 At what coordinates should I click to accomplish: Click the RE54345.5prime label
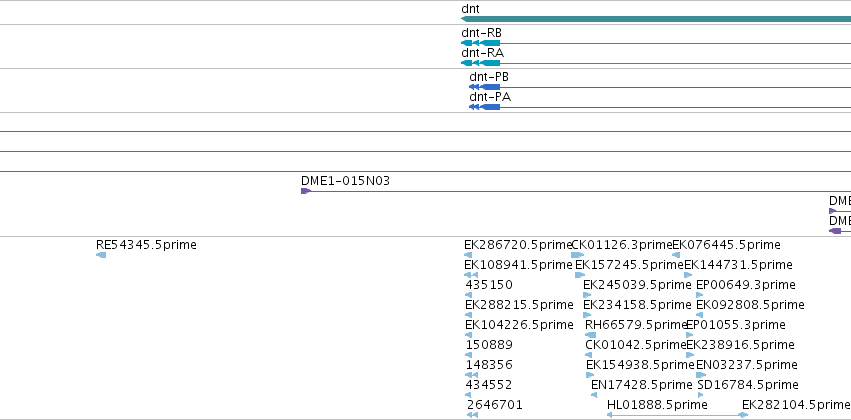146,245
